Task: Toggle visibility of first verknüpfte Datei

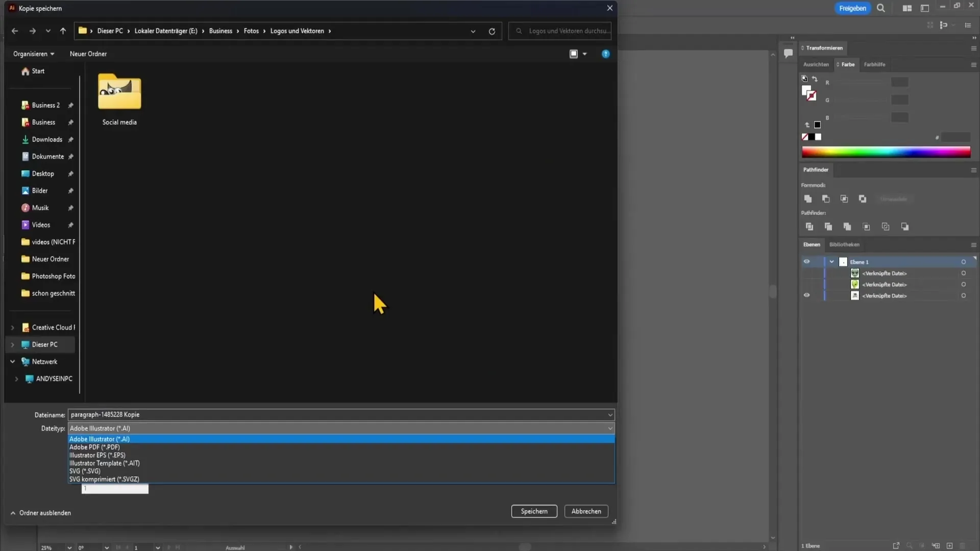Action: 806,273
